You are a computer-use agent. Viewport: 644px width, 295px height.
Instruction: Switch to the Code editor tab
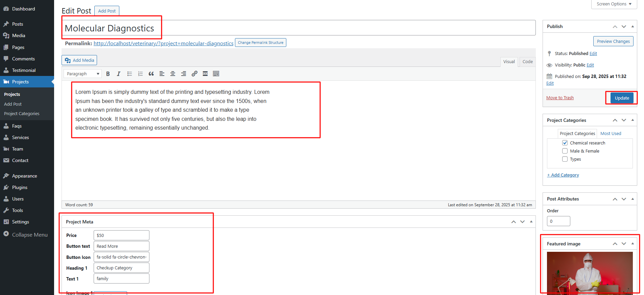[x=527, y=62]
